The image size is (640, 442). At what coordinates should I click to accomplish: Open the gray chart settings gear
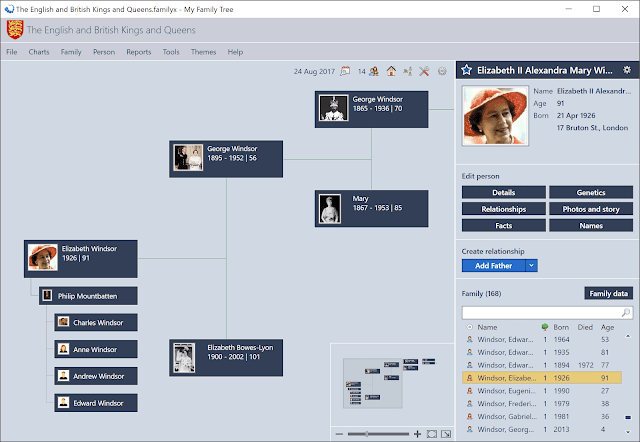pos(442,71)
